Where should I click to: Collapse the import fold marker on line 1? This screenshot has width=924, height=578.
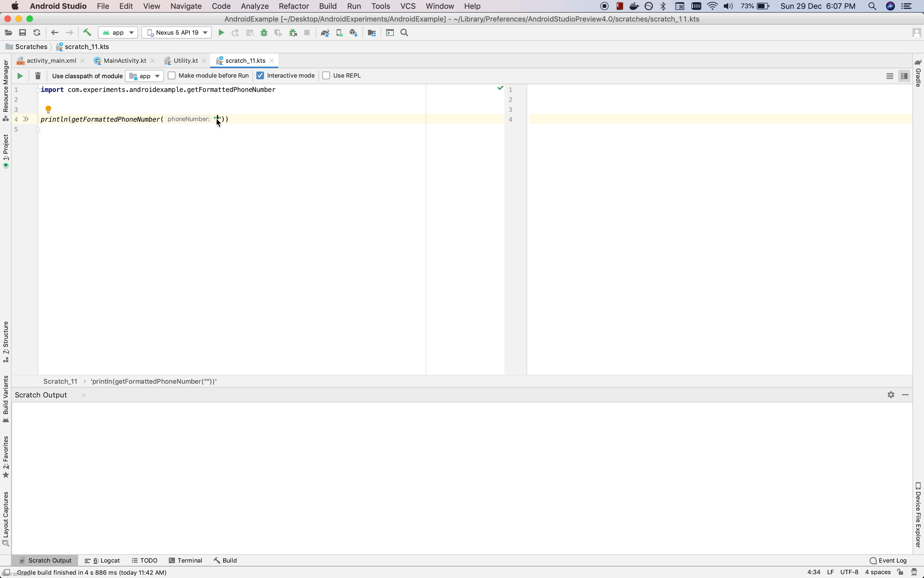[x=38, y=90]
